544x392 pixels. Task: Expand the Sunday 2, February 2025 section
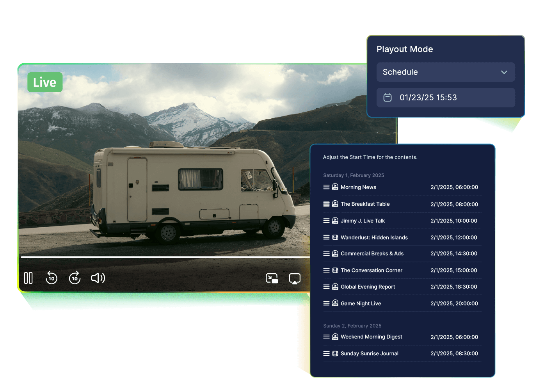click(352, 326)
